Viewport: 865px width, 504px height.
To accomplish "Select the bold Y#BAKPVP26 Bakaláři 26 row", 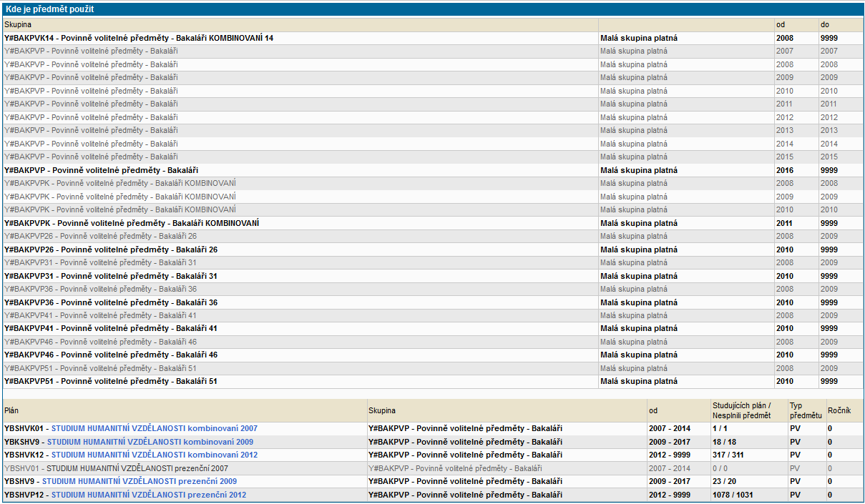I will (x=111, y=249).
